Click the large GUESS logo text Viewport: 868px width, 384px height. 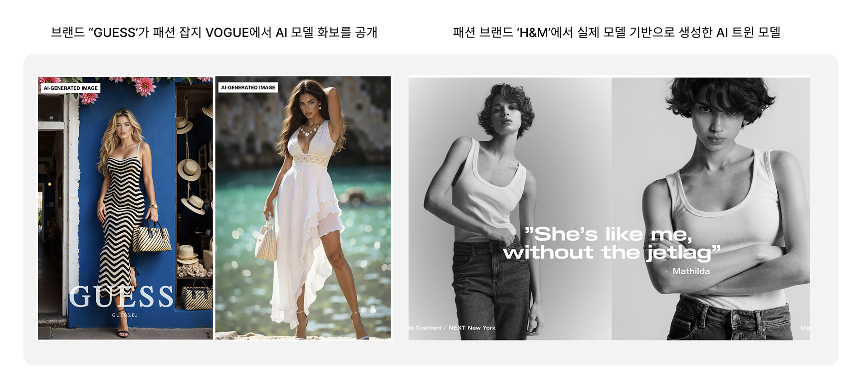click(x=121, y=297)
